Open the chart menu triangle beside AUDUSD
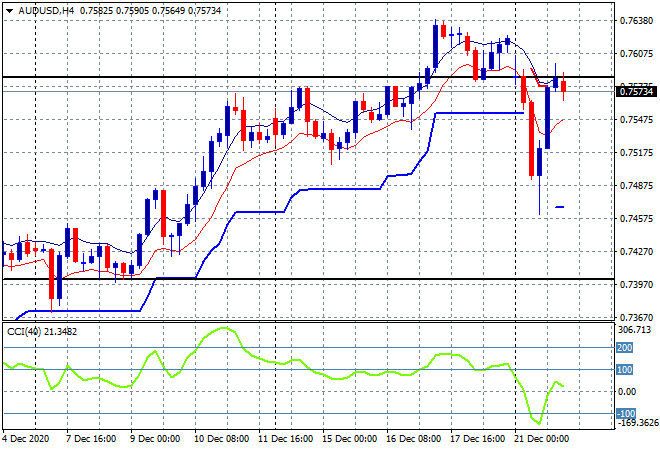The height and width of the screenshot is (450, 660). pos(10,11)
